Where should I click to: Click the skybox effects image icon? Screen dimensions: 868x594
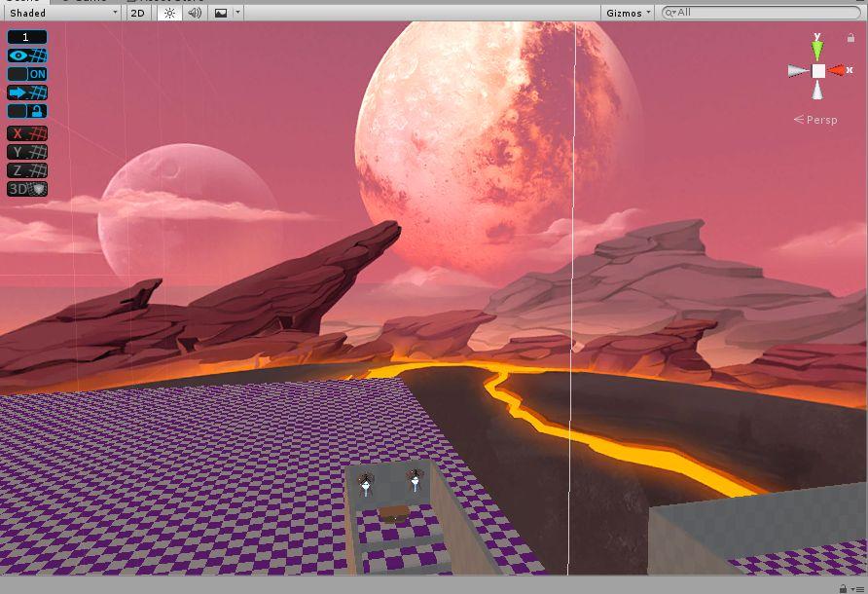pyautogui.click(x=221, y=13)
